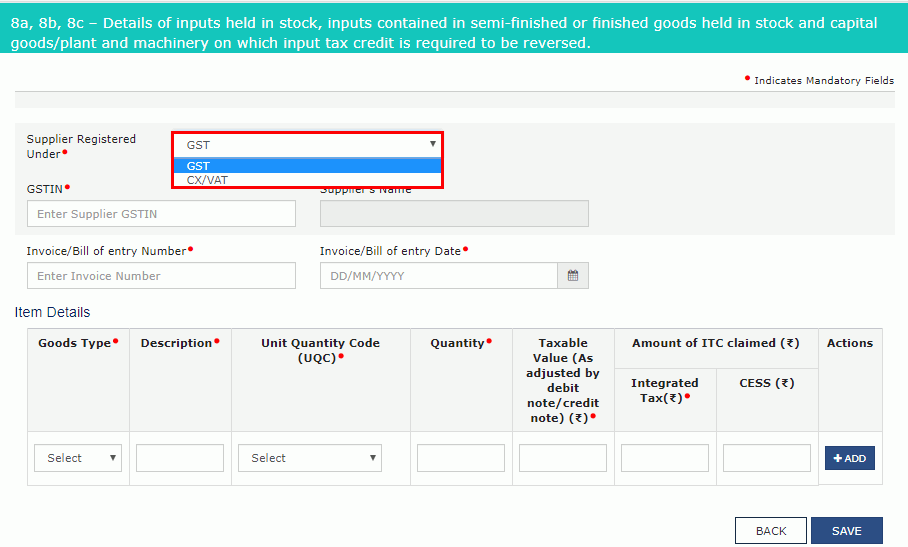908x547 pixels.
Task: Click the 8a, 8b, 8c section header
Action: (444, 33)
